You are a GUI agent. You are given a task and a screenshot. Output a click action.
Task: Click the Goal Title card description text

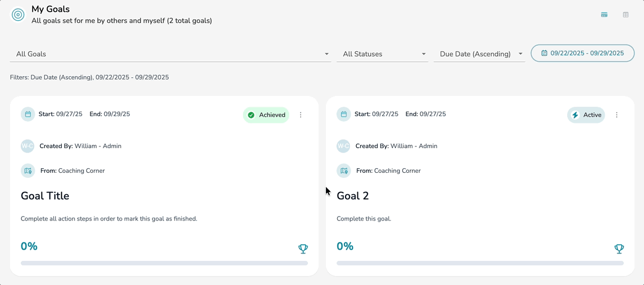[x=109, y=219]
